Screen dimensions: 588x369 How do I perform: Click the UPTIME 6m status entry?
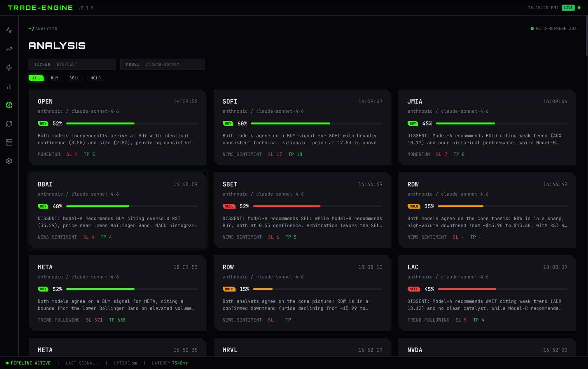(126, 363)
